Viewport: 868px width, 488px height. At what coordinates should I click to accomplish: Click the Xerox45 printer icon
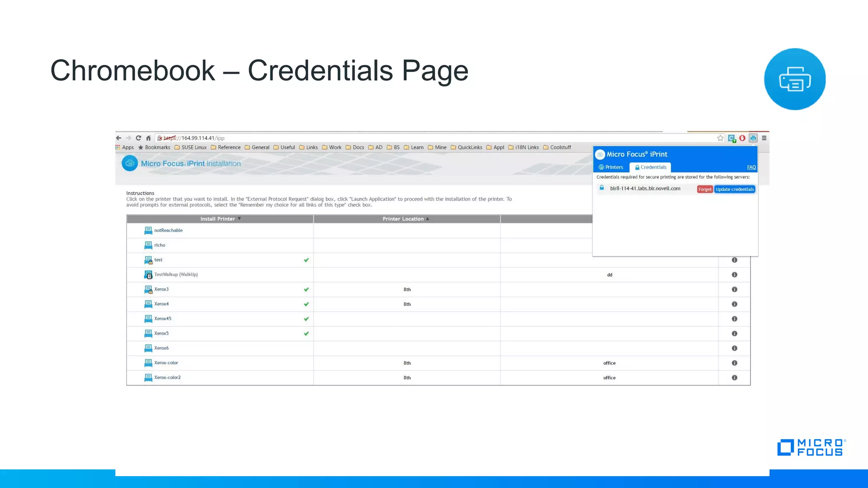click(148, 319)
